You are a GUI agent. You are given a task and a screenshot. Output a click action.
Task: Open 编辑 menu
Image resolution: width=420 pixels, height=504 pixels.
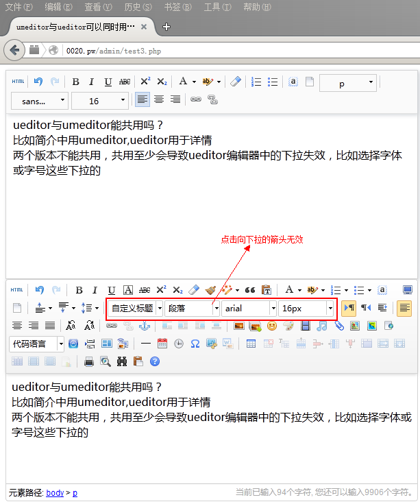pyautogui.click(x=58, y=7)
